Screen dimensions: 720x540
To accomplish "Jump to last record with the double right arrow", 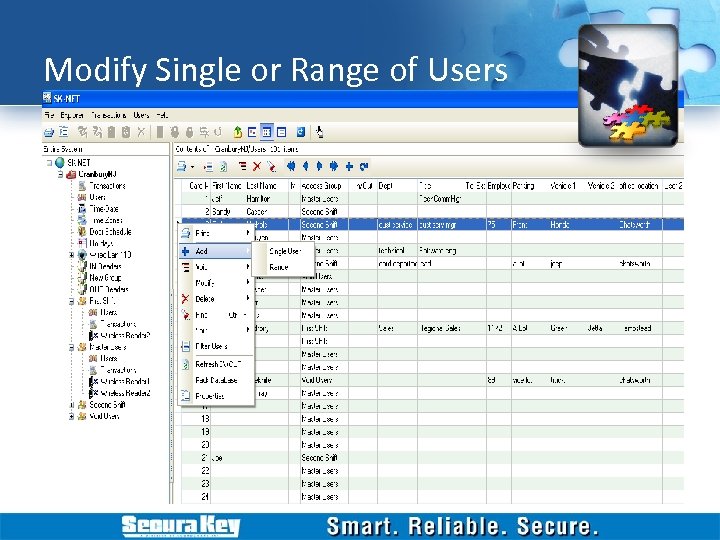I will click(334, 166).
